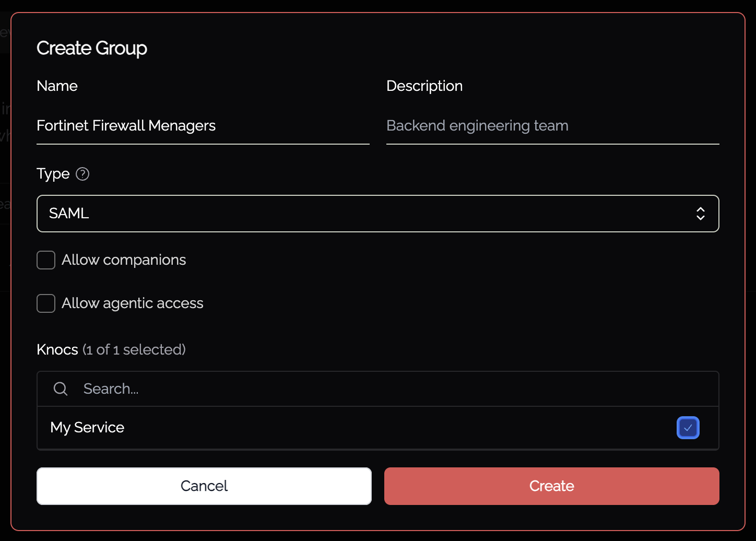Click the Type label
The image size is (756, 541).
[x=53, y=174]
